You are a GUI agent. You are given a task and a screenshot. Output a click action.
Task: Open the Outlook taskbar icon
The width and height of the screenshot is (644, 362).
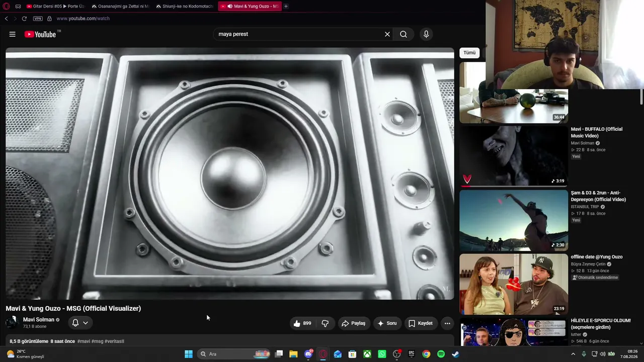pyautogui.click(x=338, y=354)
